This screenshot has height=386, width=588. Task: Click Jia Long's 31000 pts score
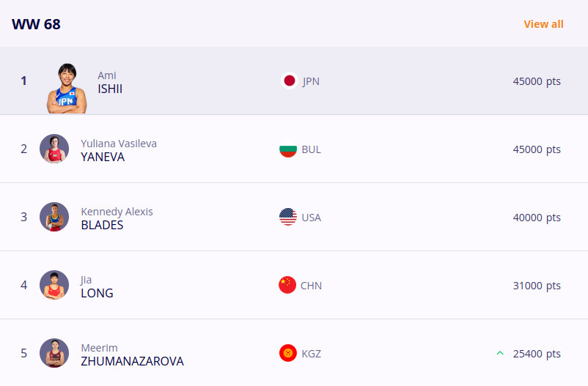pos(537,286)
